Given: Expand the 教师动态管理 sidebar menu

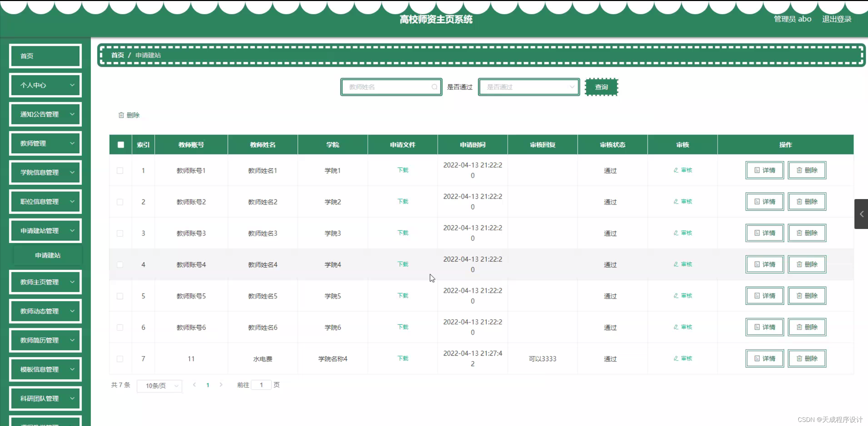Looking at the screenshot, I should (45, 311).
